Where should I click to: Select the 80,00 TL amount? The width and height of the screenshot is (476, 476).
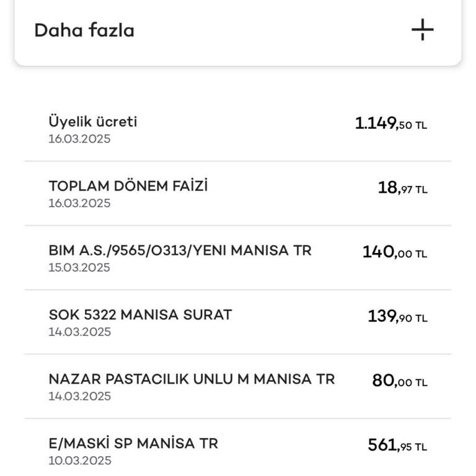pos(400,382)
